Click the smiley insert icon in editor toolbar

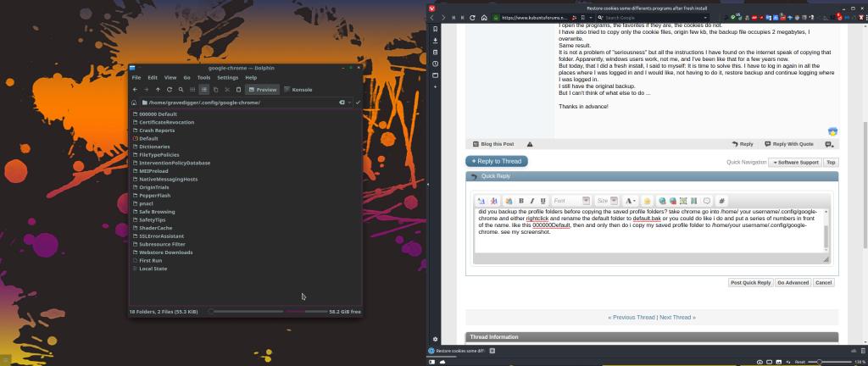tap(647, 201)
